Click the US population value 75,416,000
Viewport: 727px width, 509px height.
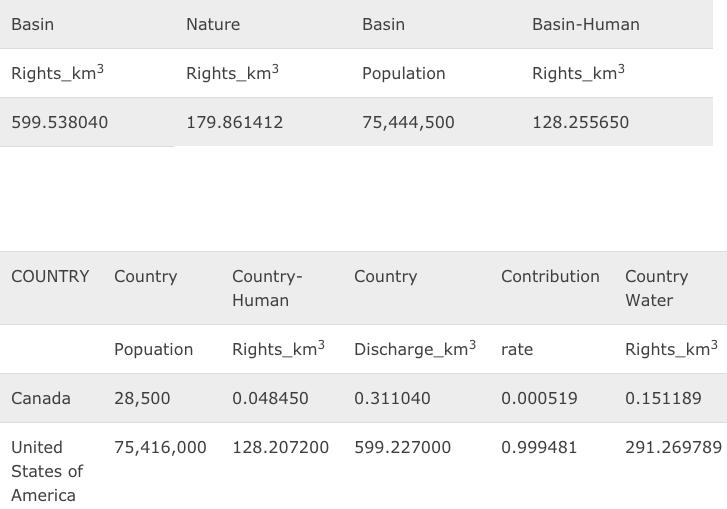pyautogui.click(x=160, y=447)
